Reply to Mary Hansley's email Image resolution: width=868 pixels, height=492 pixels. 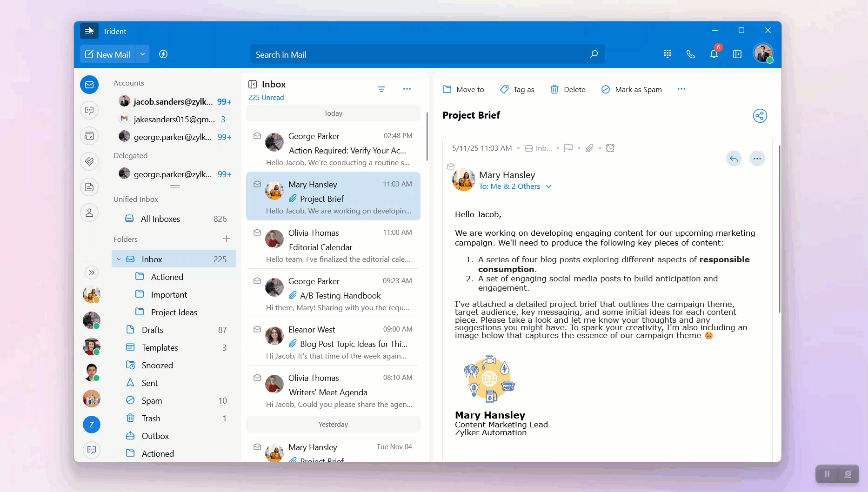[734, 159]
